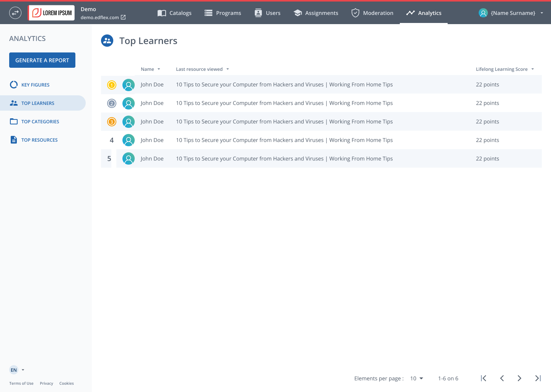Screen dimensions: 551x392
Task: Click John Doe name in rank 1 row
Action: (x=152, y=85)
